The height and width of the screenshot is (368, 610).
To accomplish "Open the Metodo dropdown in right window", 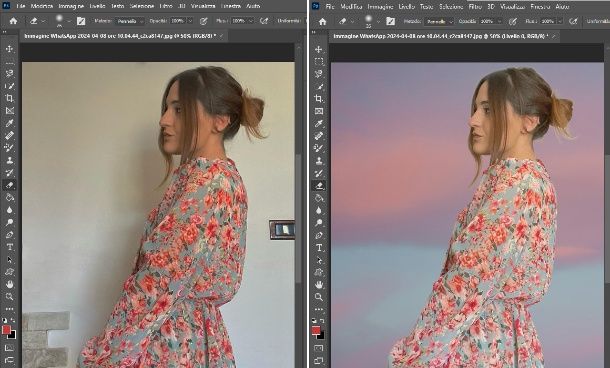I will click(439, 21).
